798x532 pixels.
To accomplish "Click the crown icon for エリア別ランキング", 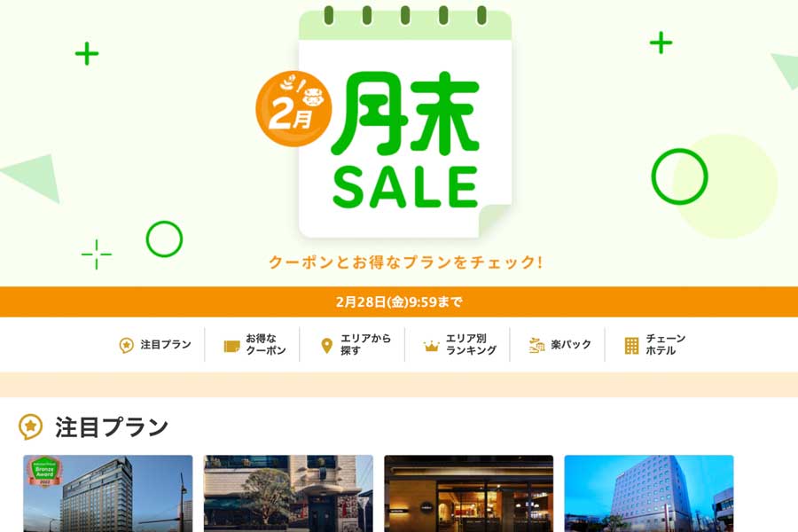I will (431, 346).
